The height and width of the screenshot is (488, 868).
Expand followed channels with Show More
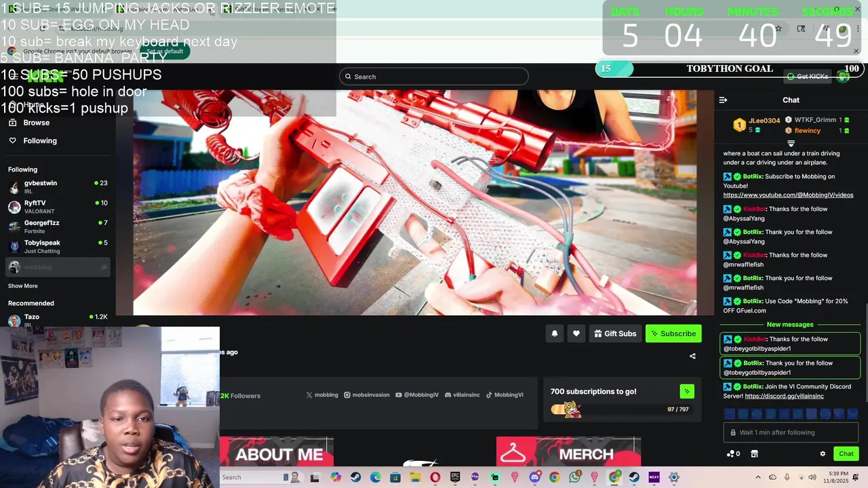coord(22,286)
